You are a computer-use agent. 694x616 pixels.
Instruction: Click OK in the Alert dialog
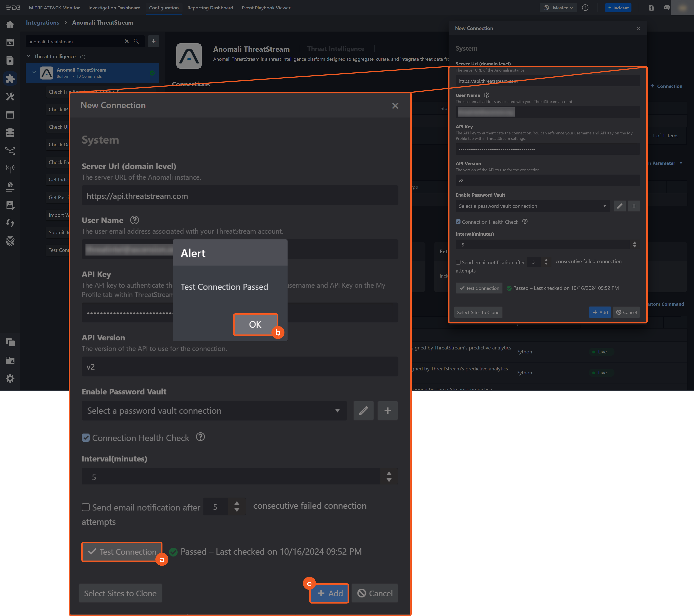click(x=255, y=325)
